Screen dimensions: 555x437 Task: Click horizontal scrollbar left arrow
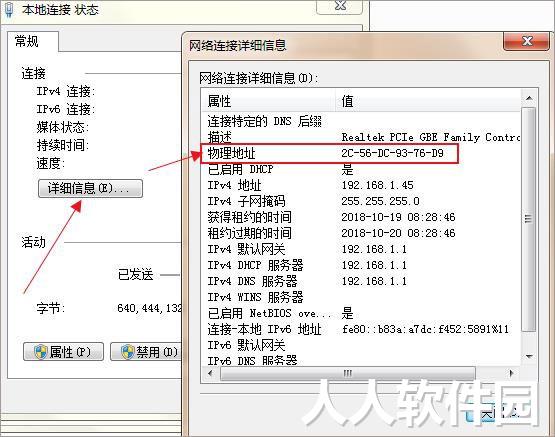[210, 373]
